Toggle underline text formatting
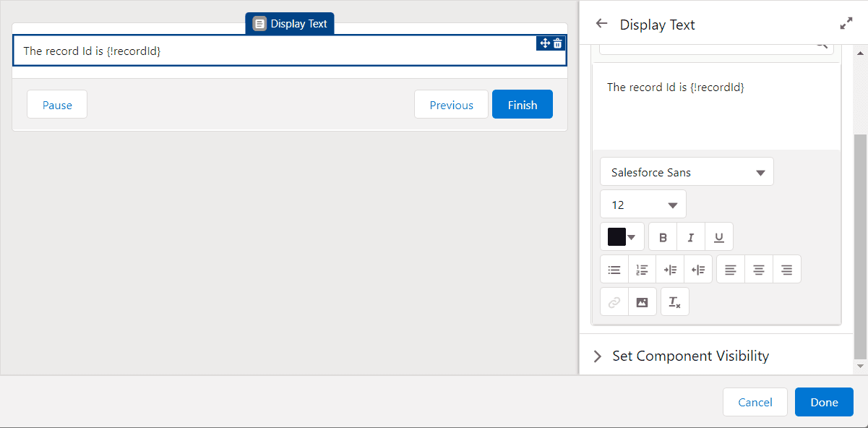The image size is (868, 428). coord(719,237)
